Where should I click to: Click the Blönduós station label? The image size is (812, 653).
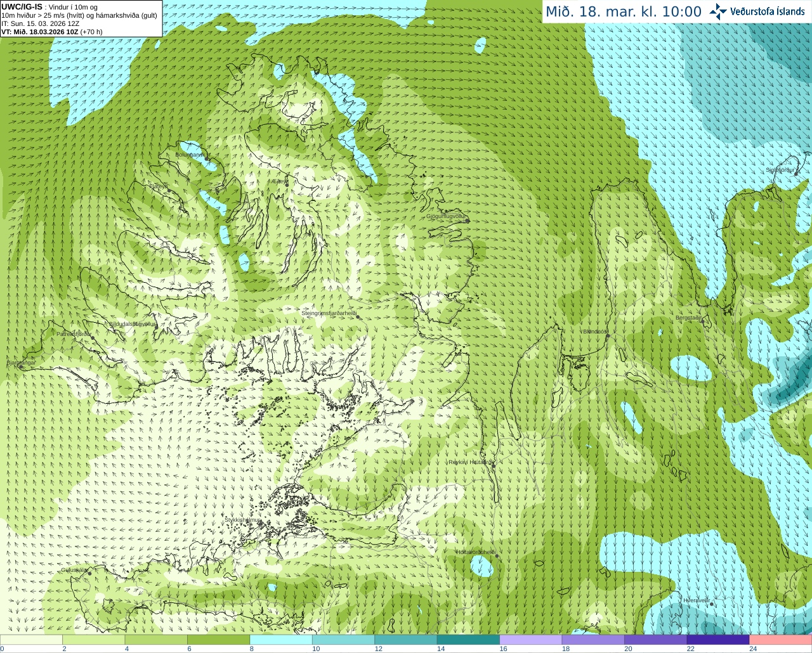pyautogui.click(x=595, y=332)
